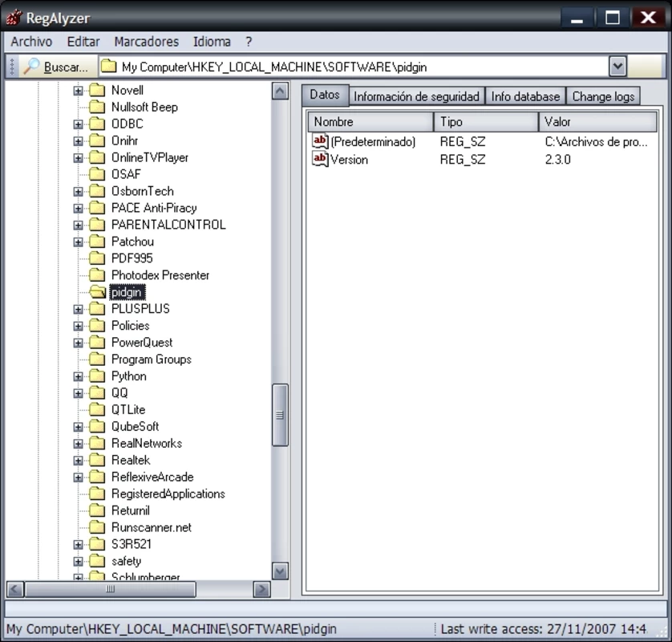Click the folder icon next to Program Groups
Image resolution: width=672 pixels, height=642 pixels.
pos(97,359)
